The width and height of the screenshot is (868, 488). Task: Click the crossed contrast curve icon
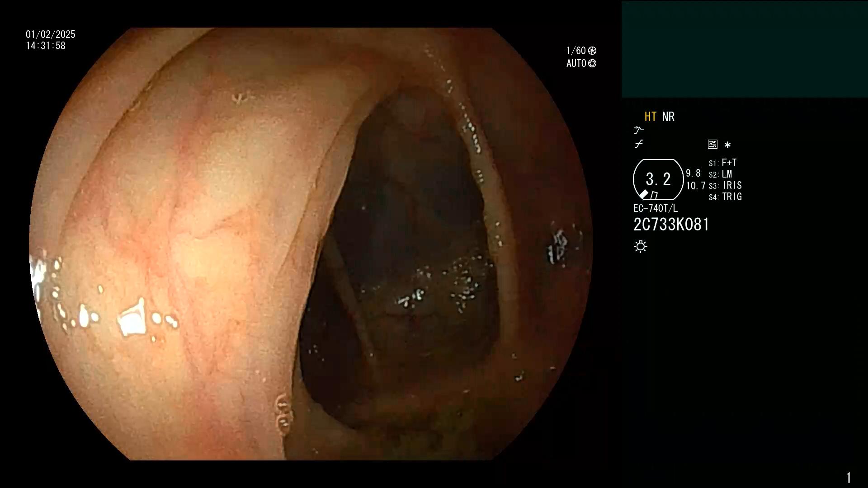[639, 144]
